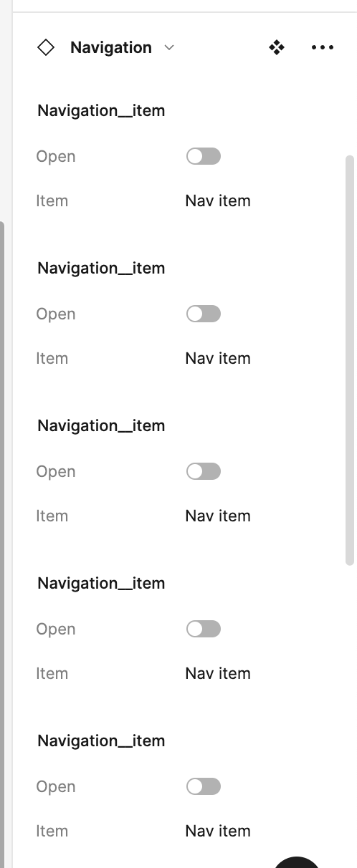Go to main component via four-diamond icon
Image resolution: width=357 pixels, height=868 pixels.
(x=277, y=48)
